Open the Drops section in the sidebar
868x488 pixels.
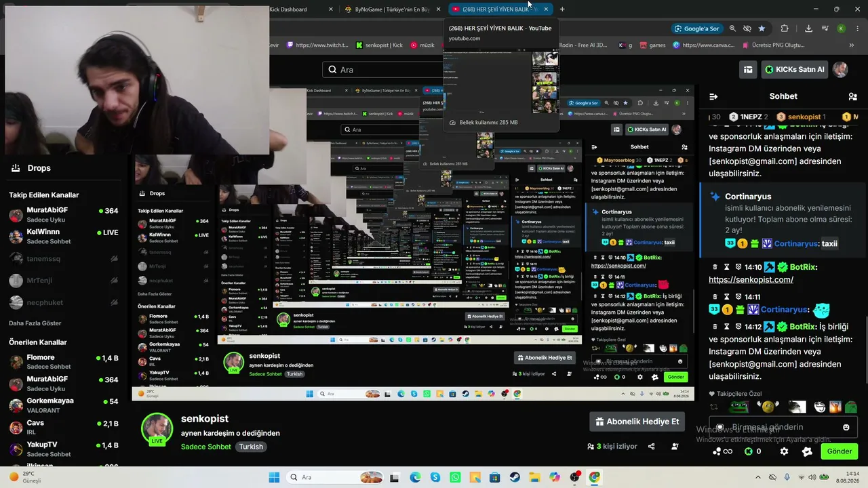point(31,168)
